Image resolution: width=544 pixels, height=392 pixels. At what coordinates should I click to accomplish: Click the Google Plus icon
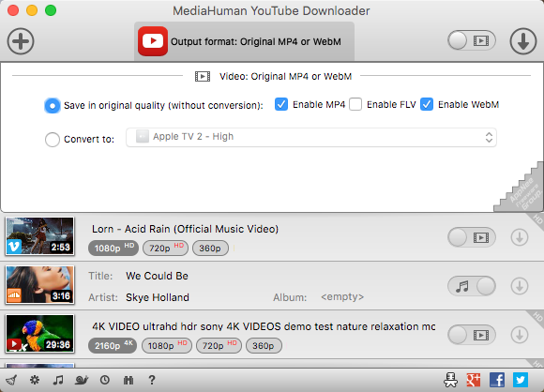coord(474,380)
